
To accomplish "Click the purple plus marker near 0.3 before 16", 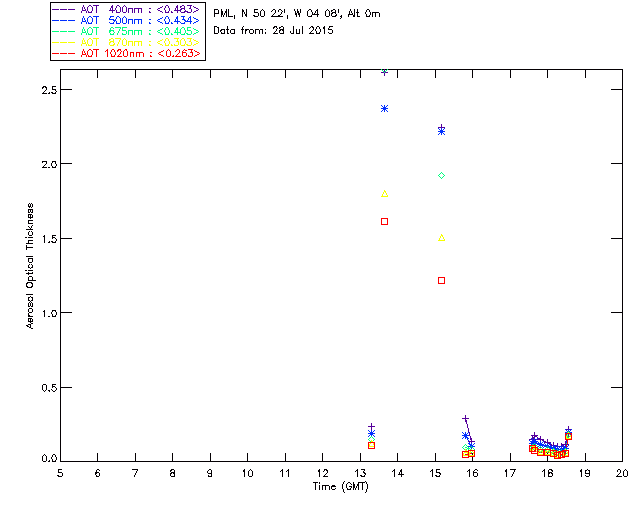I will point(465,419).
